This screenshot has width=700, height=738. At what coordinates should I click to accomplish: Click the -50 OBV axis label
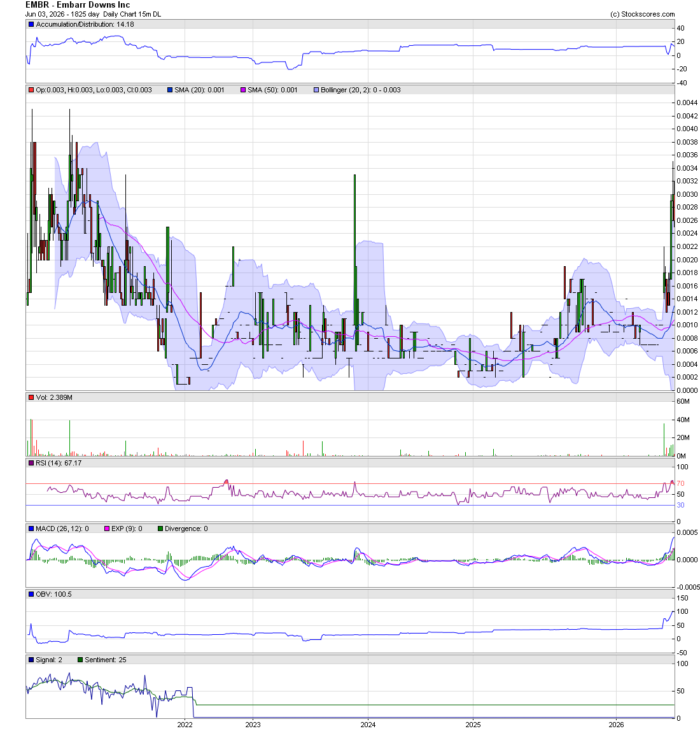(682, 653)
